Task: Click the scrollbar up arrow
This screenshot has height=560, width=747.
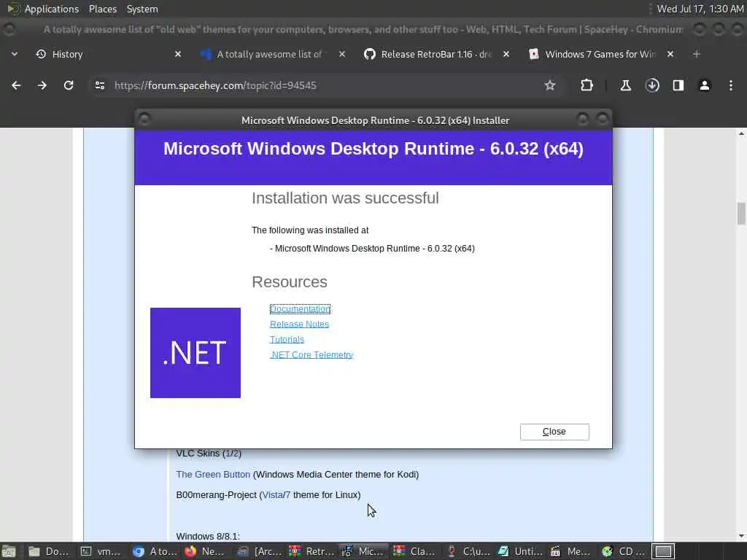Action: pyautogui.click(x=741, y=134)
